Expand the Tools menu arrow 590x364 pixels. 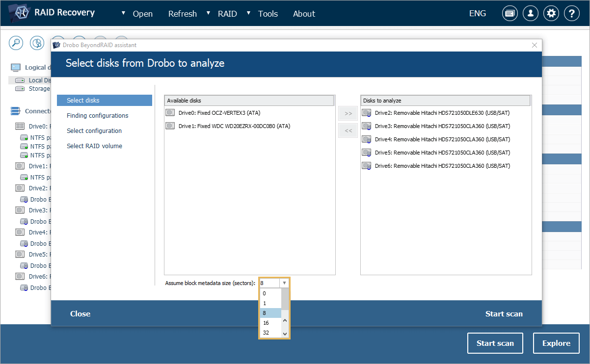click(249, 13)
